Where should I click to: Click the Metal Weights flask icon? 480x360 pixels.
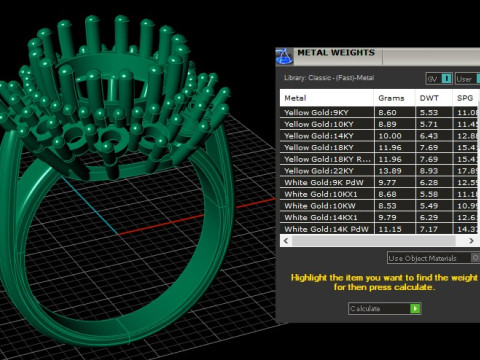(284, 56)
